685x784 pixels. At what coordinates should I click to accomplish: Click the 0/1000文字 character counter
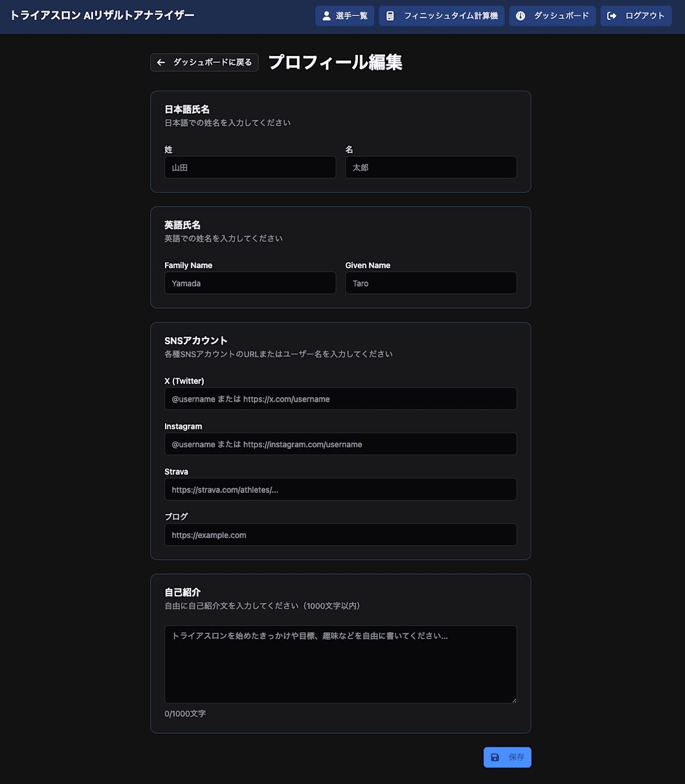[x=185, y=714]
